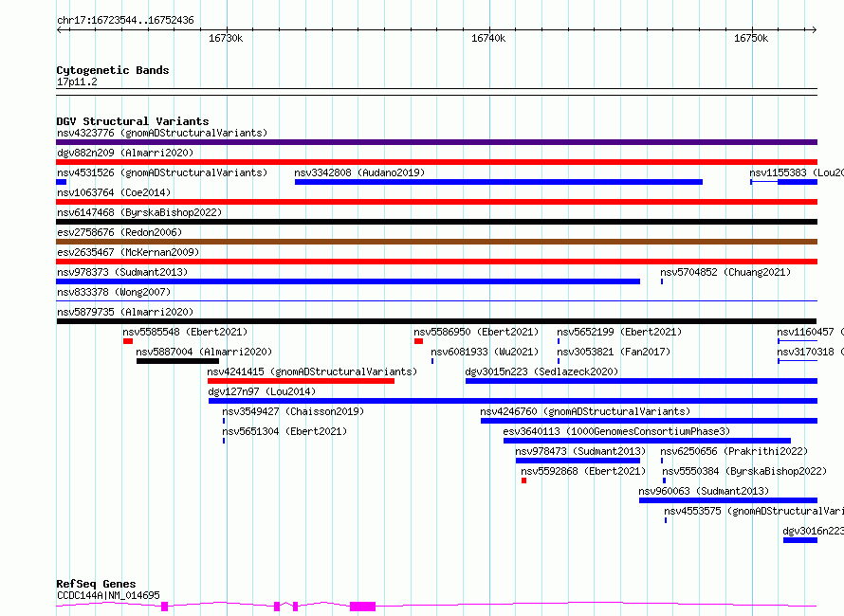The image size is (844, 616).
Task: Click the nsv4531526 gnomADStructuralVariants label
Action: (x=162, y=172)
